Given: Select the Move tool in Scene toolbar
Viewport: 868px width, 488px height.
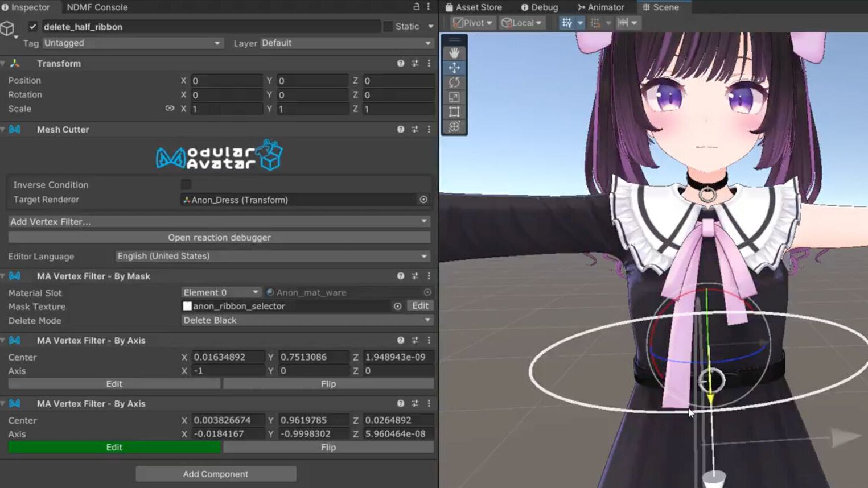Looking at the screenshot, I should pos(454,68).
